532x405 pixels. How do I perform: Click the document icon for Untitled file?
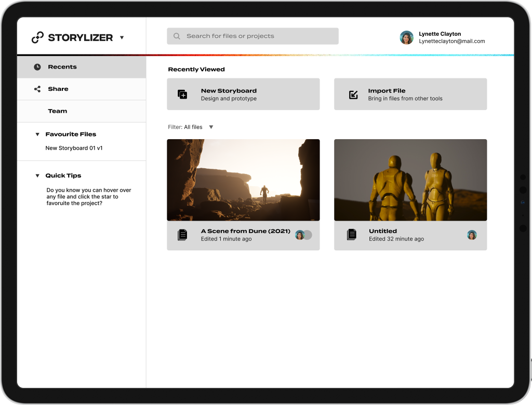coord(352,234)
